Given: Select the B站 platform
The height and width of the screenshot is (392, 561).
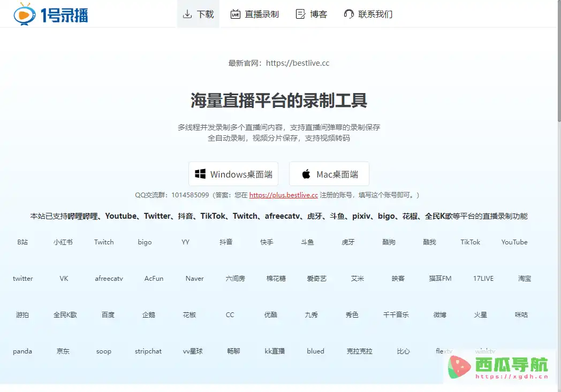Looking at the screenshot, I should tap(22, 242).
